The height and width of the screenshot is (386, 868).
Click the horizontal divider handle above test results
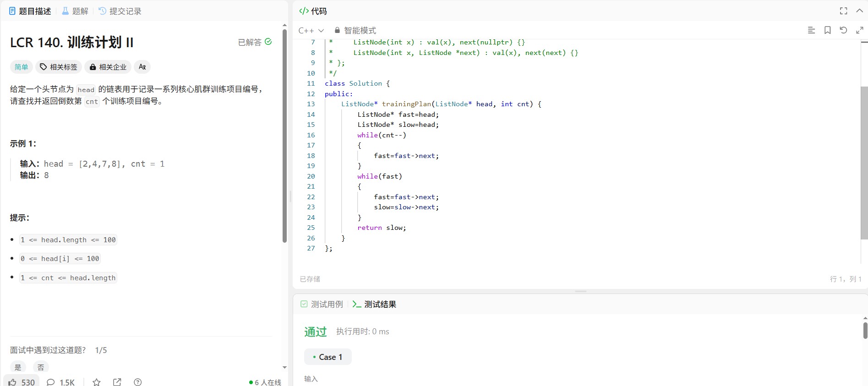click(581, 291)
